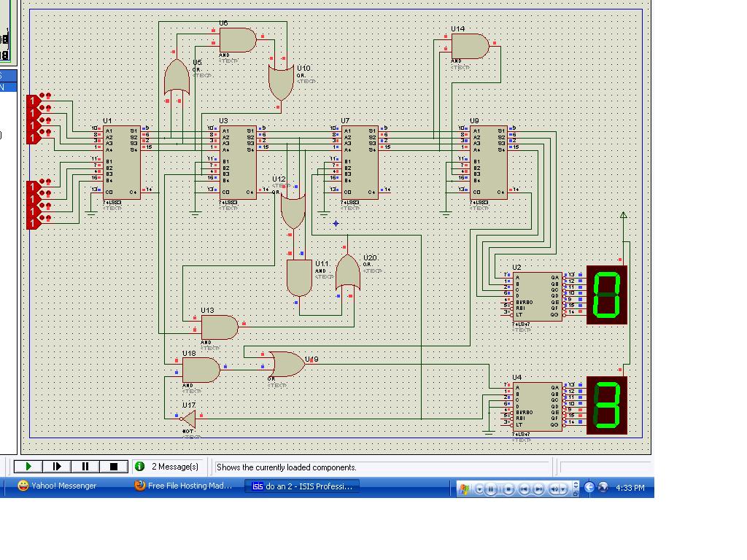Stop the simulation
This screenshot has height=560, width=747.
click(x=114, y=467)
